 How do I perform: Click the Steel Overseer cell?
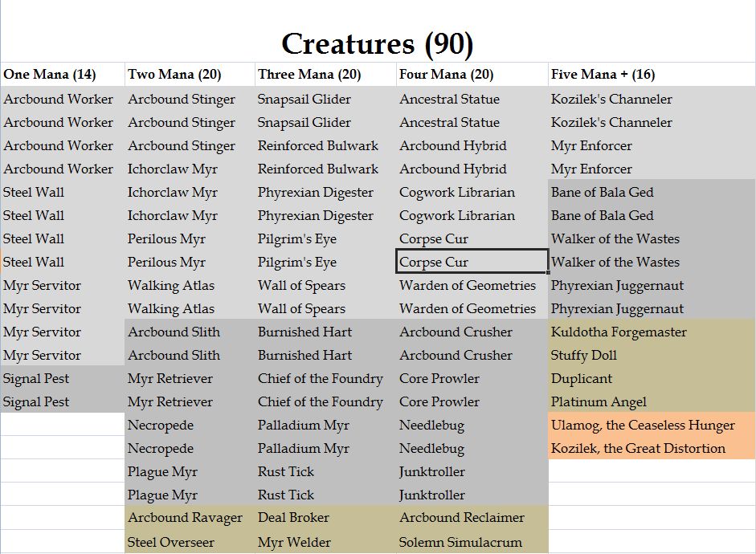pyautogui.click(x=190, y=542)
